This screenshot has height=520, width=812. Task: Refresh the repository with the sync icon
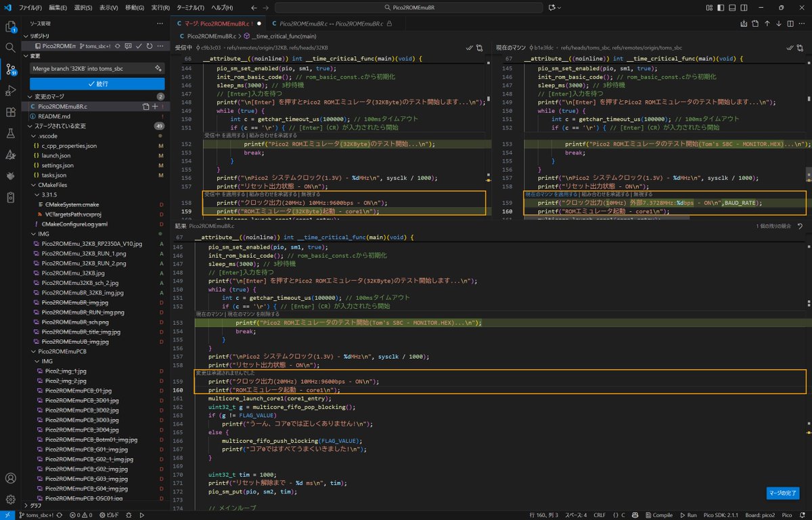150,46
